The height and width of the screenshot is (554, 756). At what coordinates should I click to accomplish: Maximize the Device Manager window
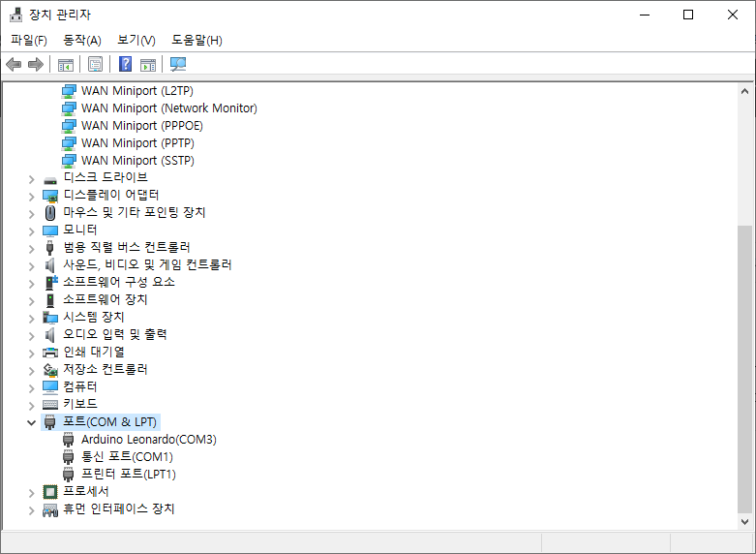[688, 15]
